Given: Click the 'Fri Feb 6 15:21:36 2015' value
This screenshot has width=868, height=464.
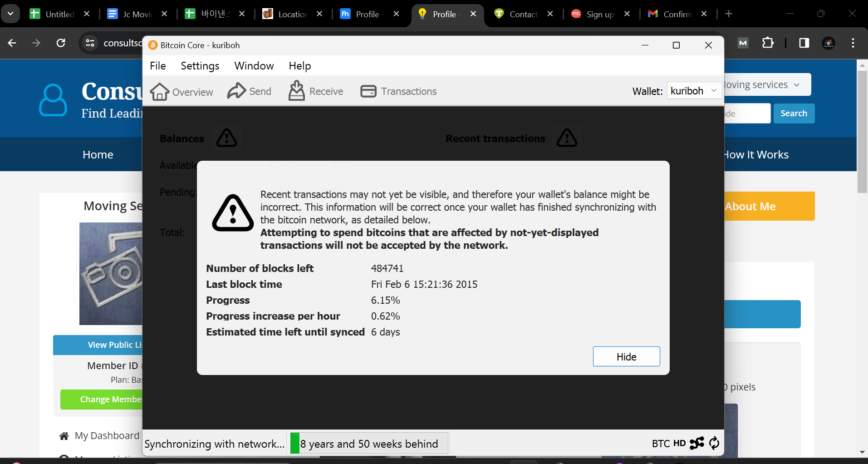Looking at the screenshot, I should coord(424,284).
